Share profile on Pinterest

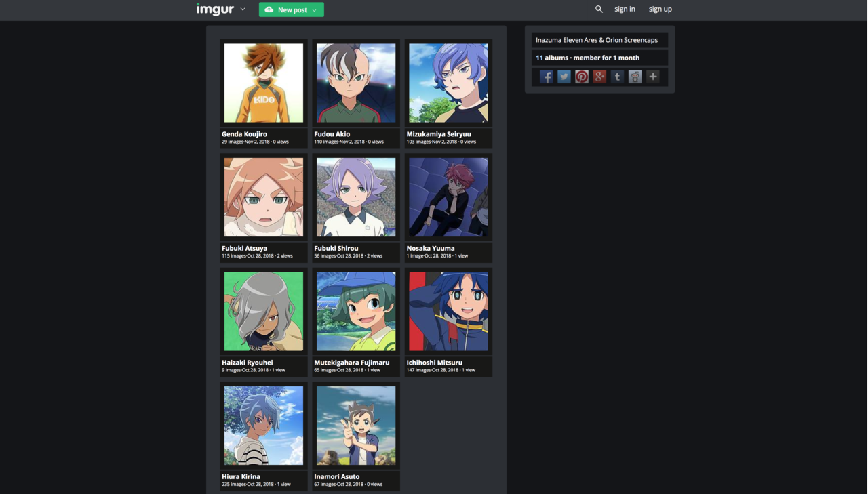point(582,77)
